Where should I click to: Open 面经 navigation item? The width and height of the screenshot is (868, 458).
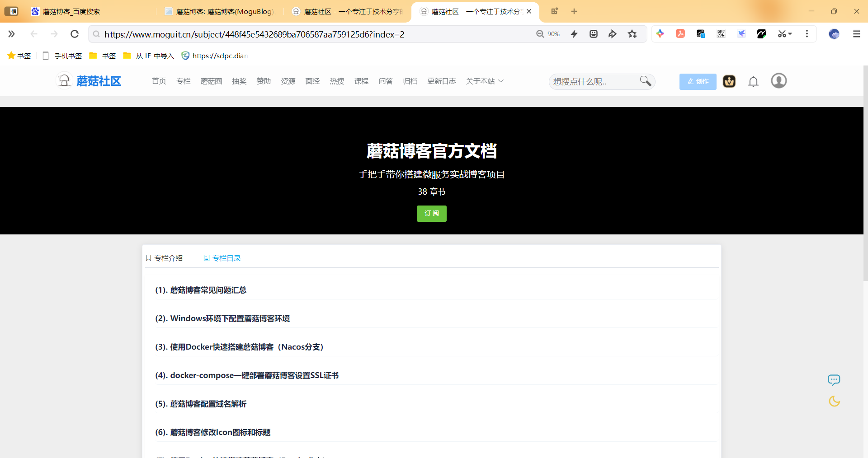pos(312,81)
